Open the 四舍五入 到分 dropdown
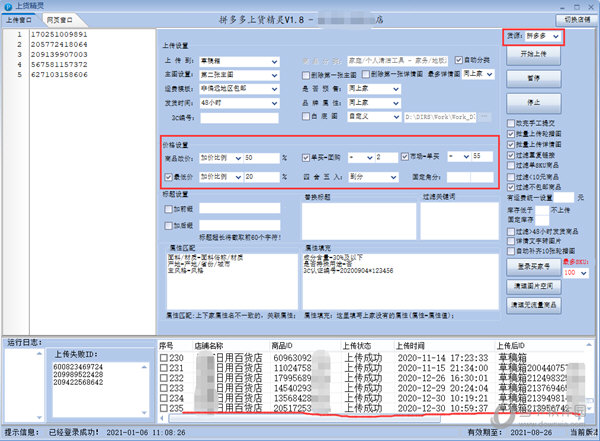Image resolution: width=600 pixels, height=441 pixels. point(393,177)
